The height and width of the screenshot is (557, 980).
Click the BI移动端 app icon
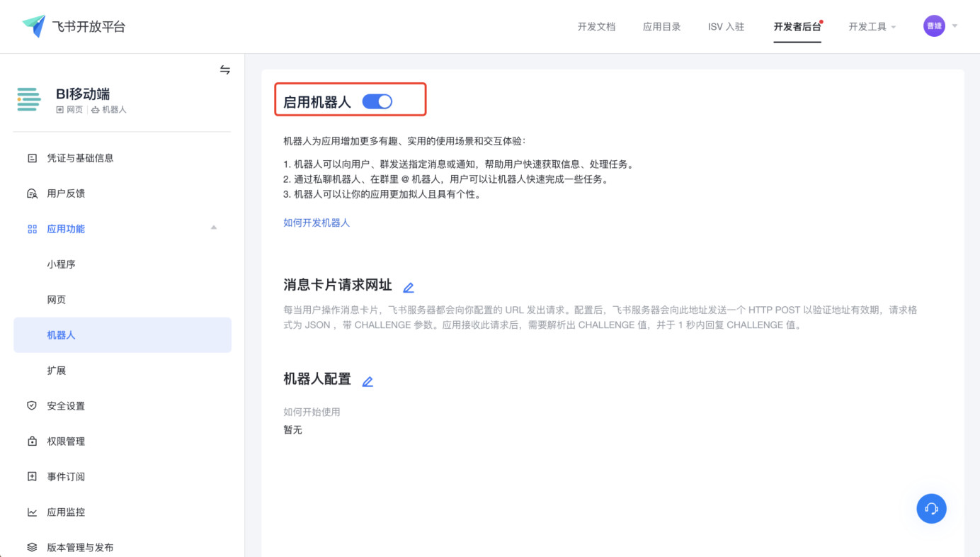coord(29,100)
